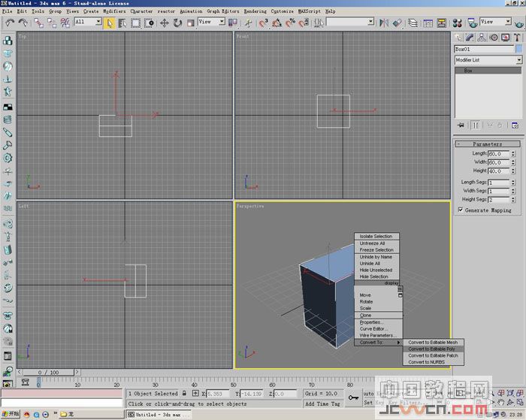This screenshot has height=420, width=526.
Task: Choose Convert to Editable Poly
Action: 431,349
